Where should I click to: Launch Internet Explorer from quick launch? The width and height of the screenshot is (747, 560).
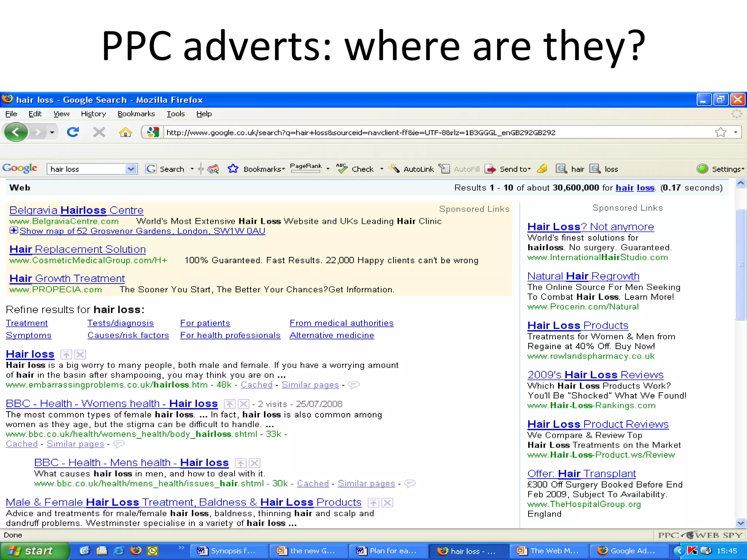click(119, 551)
